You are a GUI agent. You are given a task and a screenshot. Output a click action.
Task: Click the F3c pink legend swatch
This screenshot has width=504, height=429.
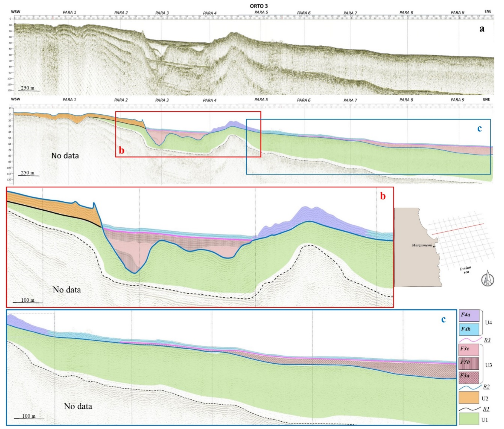point(469,349)
